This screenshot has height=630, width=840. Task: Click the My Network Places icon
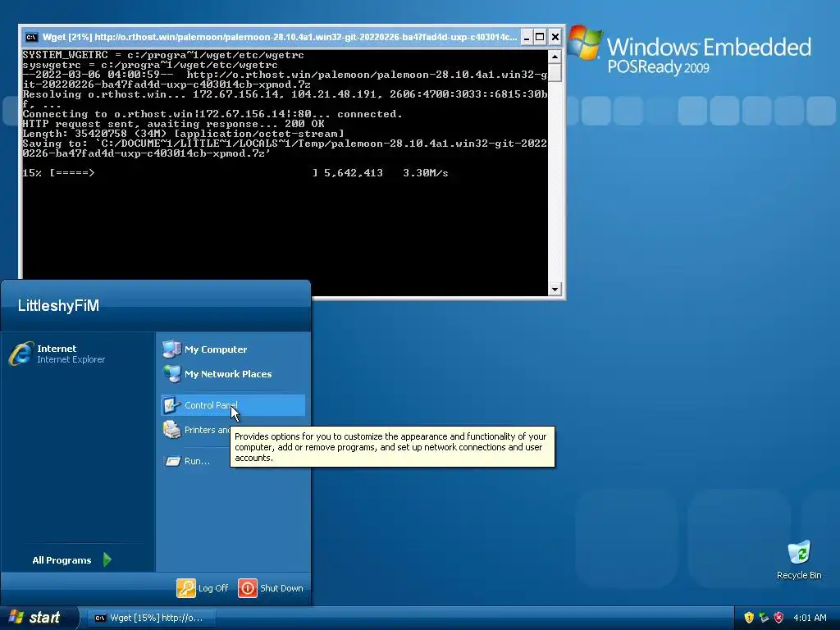coord(171,374)
